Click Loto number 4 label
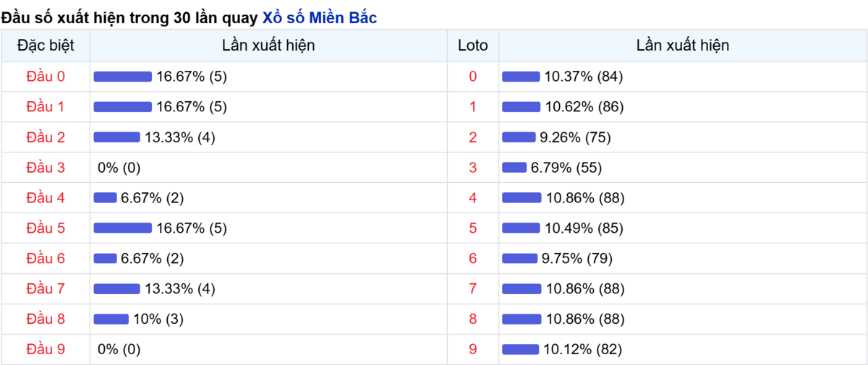The image size is (868, 365). pos(473,198)
